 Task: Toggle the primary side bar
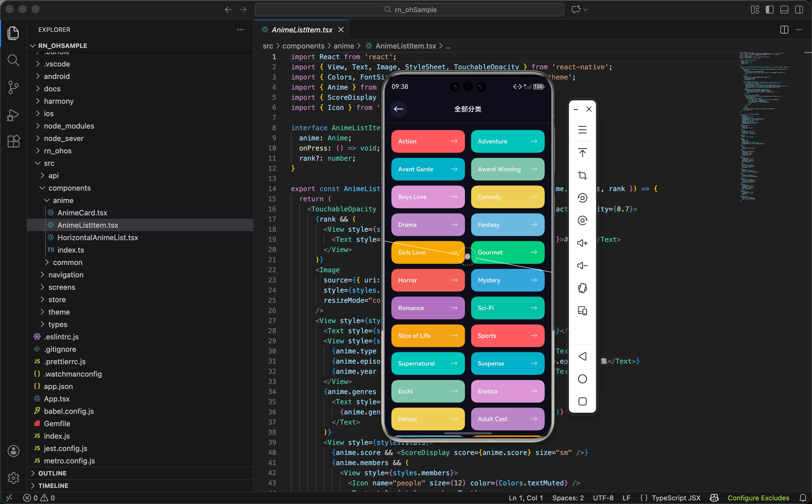(769, 10)
